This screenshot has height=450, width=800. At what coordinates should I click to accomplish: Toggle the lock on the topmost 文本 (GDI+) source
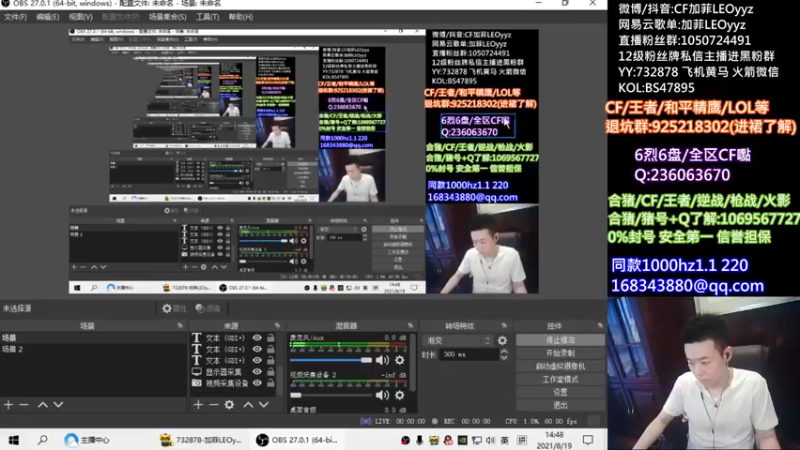[271, 338]
